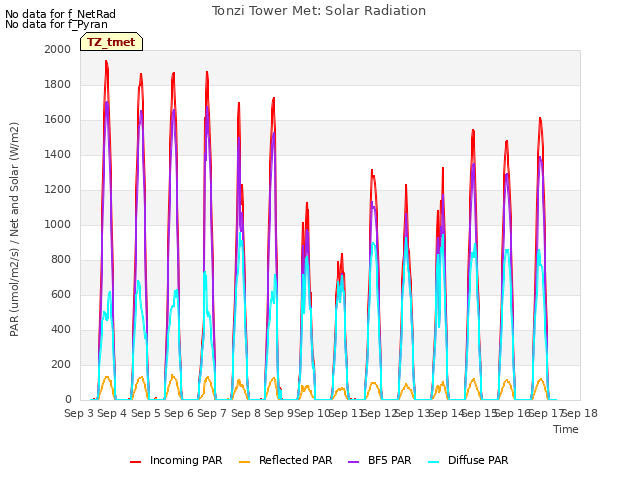Click the 0 y-axis tick label
The height and width of the screenshot is (480, 640).
click(68, 400)
